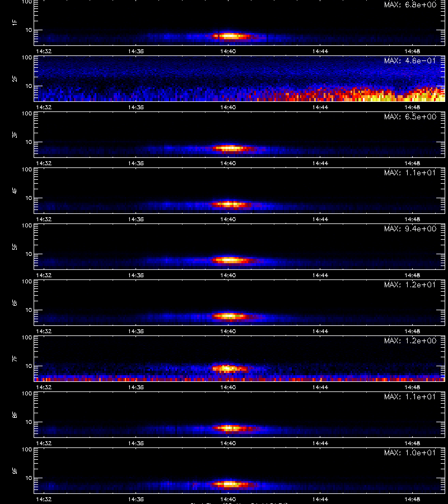Click the bright peak in 9F spectrogram
448x504 pixels.
[x=230, y=484]
